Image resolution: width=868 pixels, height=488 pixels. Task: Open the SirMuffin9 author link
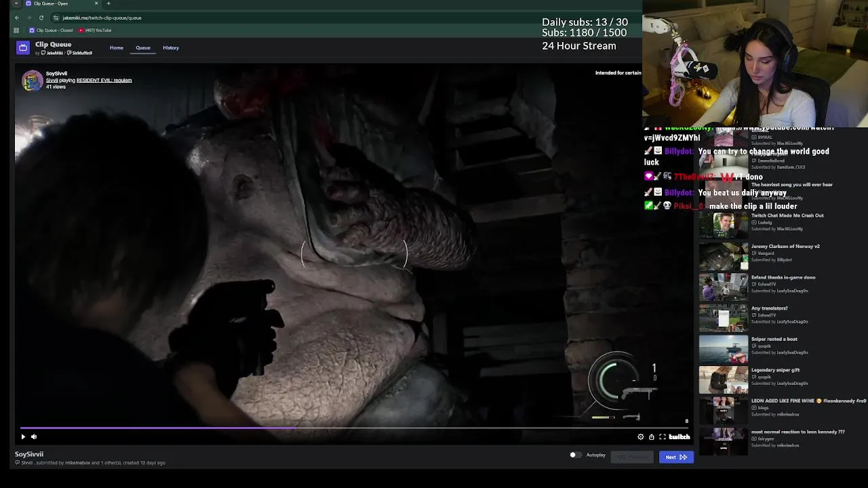point(79,53)
